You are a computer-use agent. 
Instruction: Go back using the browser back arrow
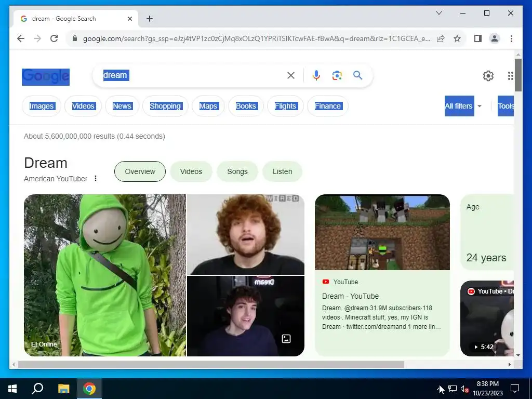pos(21,38)
